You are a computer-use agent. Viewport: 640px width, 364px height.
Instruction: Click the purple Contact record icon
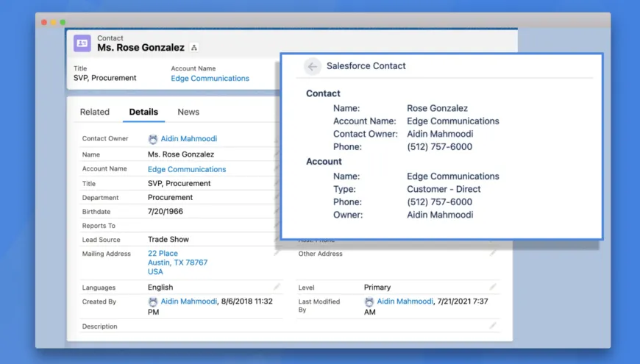pos(82,43)
